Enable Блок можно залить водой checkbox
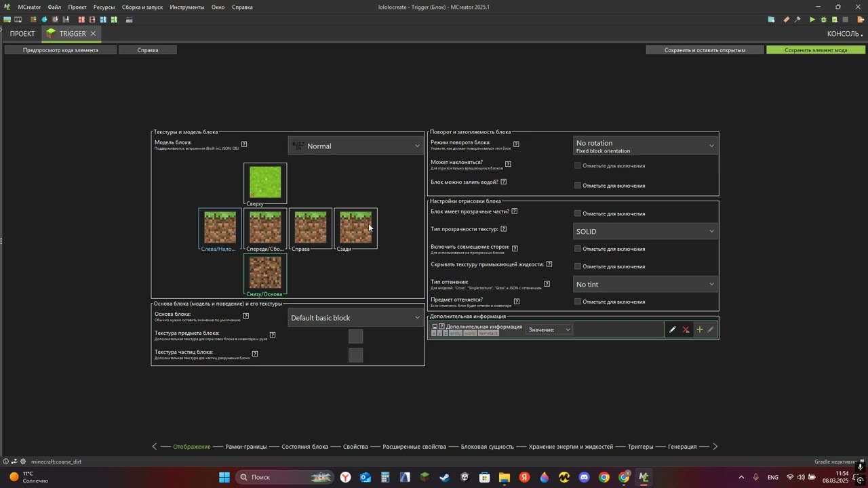This screenshot has width=868, height=488. [578, 185]
